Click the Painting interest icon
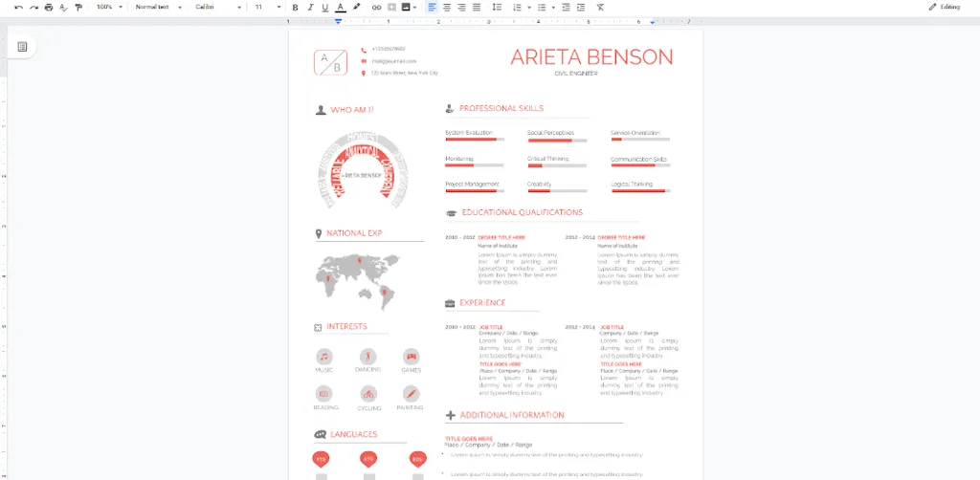 (412, 394)
